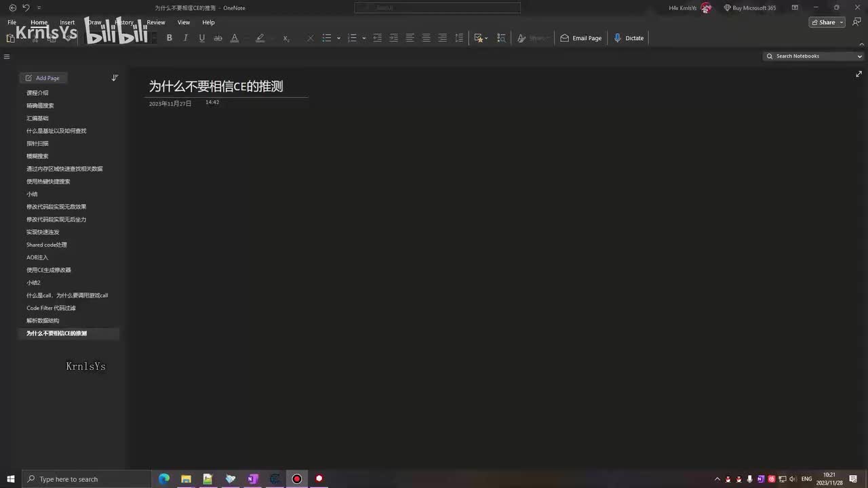Open the File menu

12,22
